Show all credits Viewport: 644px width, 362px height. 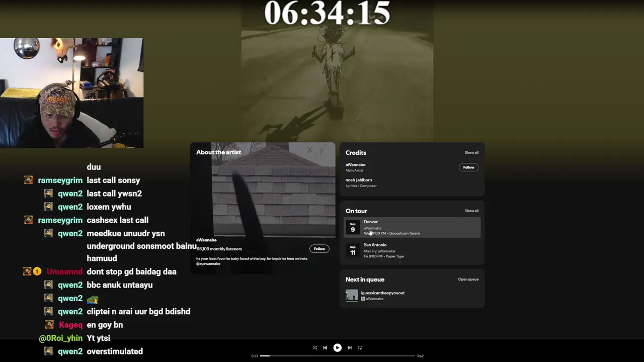point(471,152)
